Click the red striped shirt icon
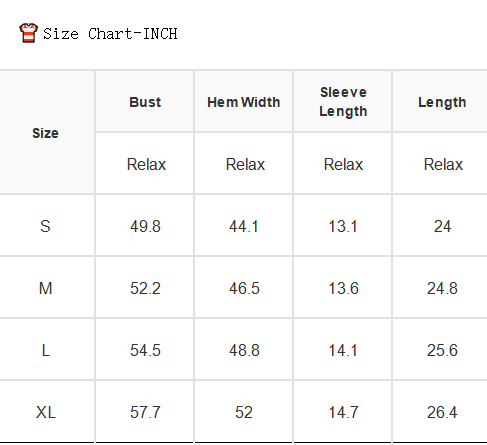The height and width of the screenshot is (445, 487). point(28,33)
